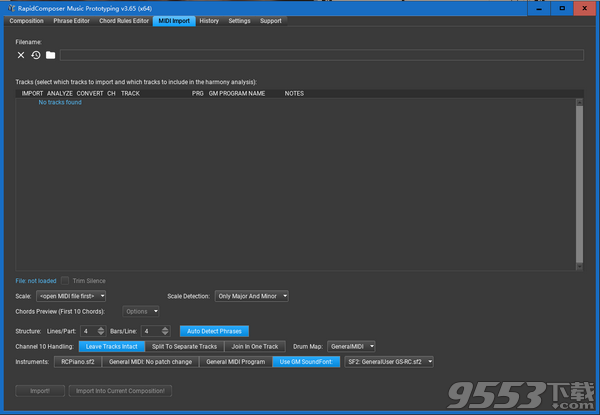Open the Support tab
Viewport: 600px width, 415px height.
(x=271, y=21)
